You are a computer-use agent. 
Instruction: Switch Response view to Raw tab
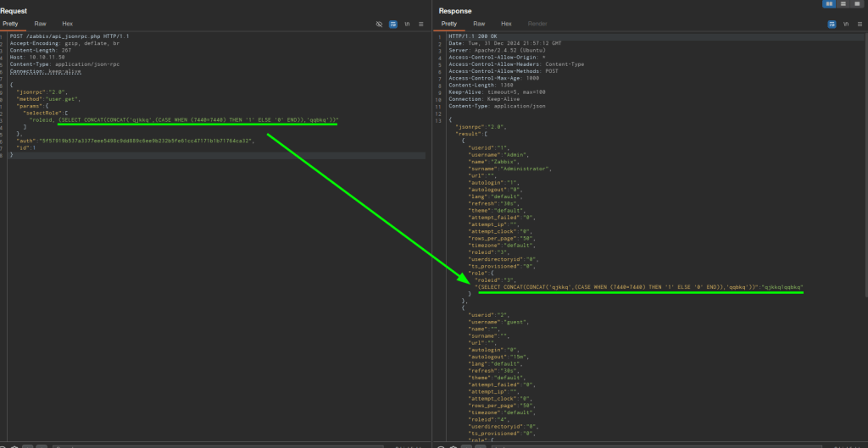click(x=479, y=24)
